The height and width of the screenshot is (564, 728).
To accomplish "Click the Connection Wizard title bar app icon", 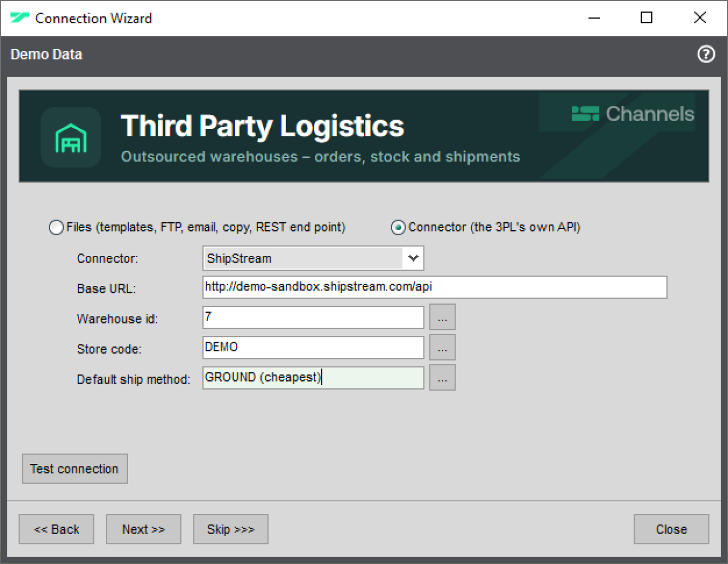I will 20,18.
